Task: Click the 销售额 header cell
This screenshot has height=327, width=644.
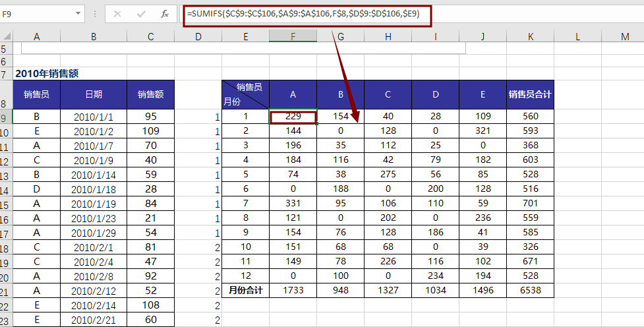Action: click(151, 94)
